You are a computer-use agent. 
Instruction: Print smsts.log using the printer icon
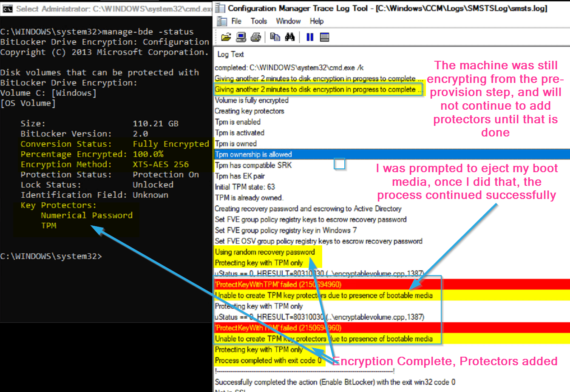tap(255, 37)
